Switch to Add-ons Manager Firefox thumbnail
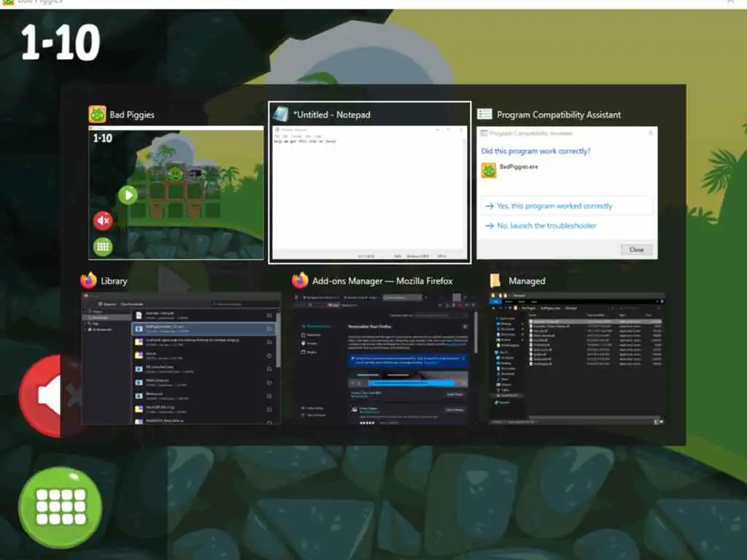The image size is (747, 560). (x=384, y=359)
